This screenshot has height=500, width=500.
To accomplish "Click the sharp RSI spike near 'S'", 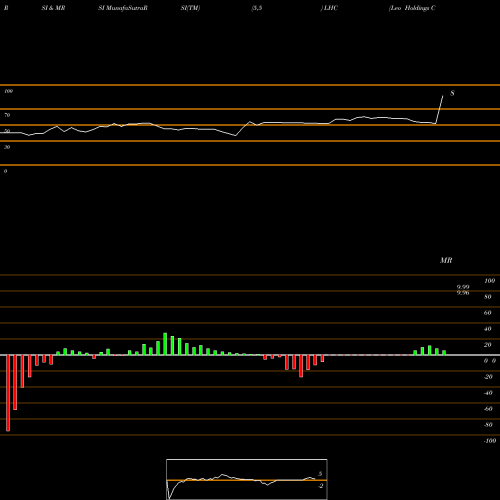I will point(439,110).
